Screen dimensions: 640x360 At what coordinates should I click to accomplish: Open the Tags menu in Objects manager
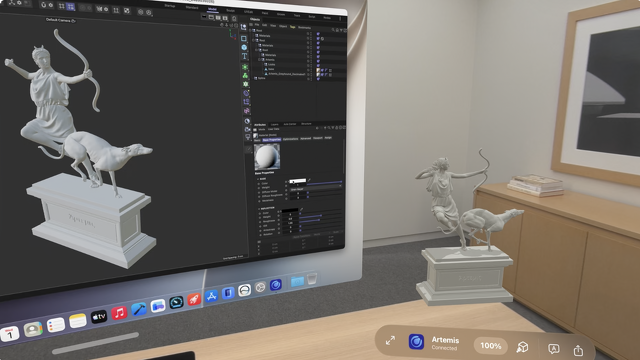point(292,27)
